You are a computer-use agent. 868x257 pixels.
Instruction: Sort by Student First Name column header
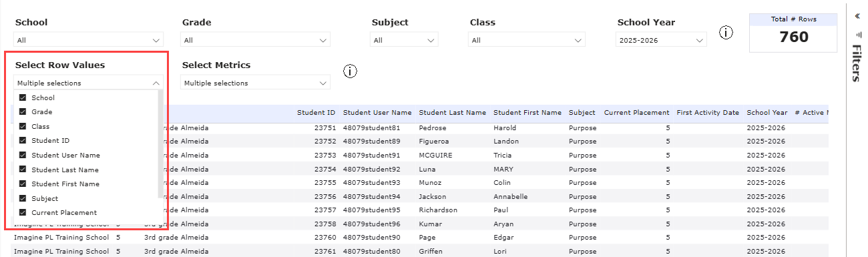point(527,113)
